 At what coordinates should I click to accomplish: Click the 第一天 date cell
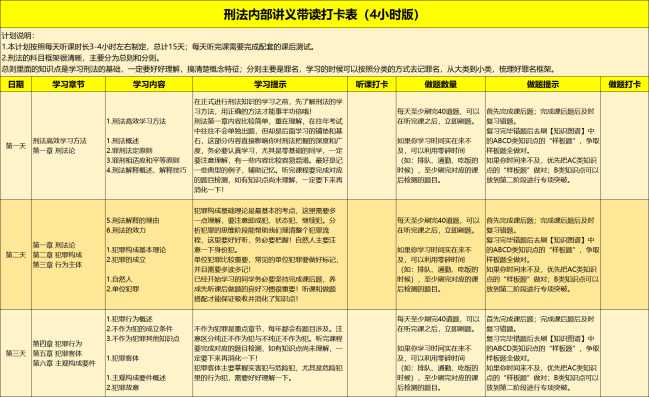point(16,146)
